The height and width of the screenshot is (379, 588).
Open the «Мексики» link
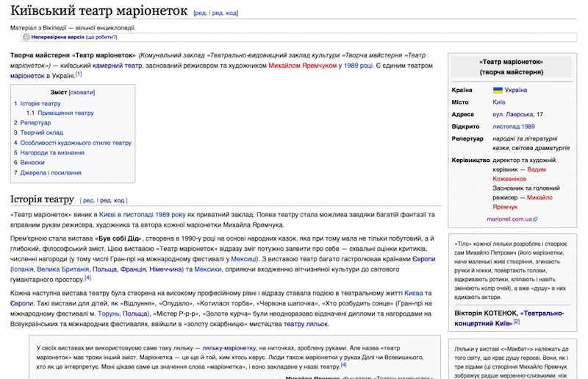pos(208,269)
